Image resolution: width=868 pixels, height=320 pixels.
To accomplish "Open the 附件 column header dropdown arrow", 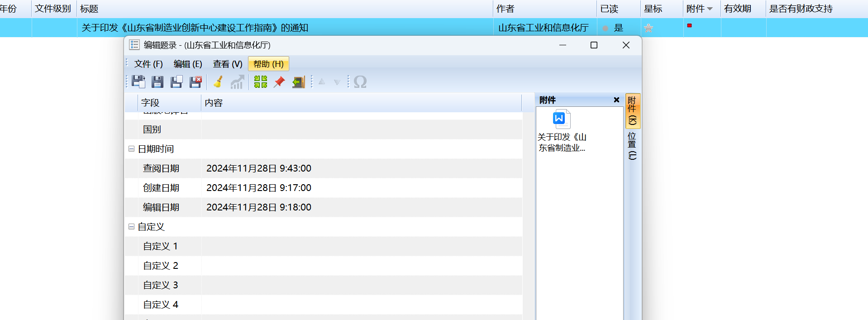I will pyautogui.click(x=710, y=9).
